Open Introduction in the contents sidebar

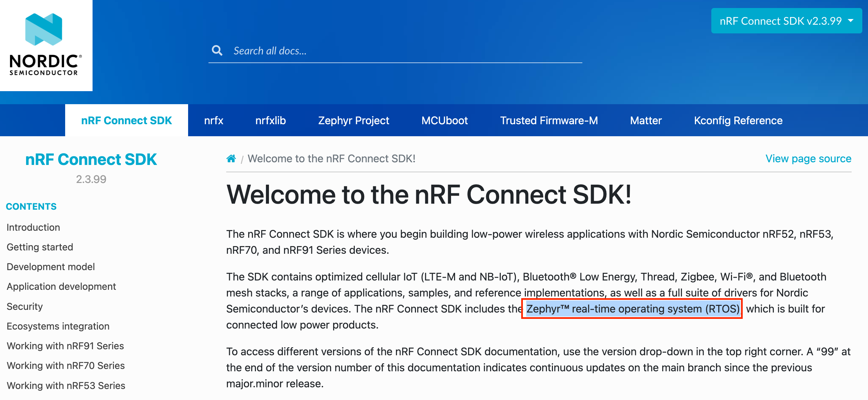click(x=33, y=227)
